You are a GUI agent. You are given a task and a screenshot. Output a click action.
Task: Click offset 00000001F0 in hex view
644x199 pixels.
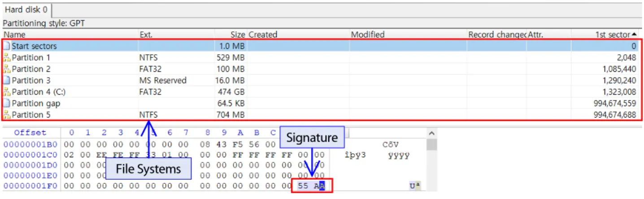(30, 186)
